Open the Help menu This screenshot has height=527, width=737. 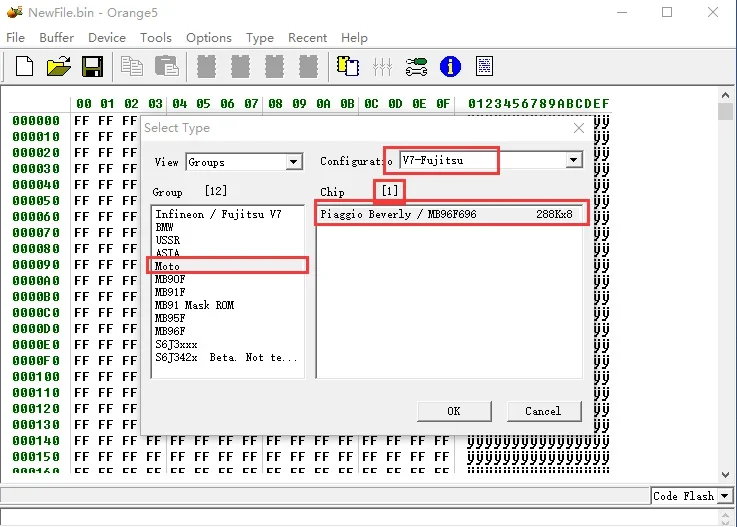[x=354, y=38]
